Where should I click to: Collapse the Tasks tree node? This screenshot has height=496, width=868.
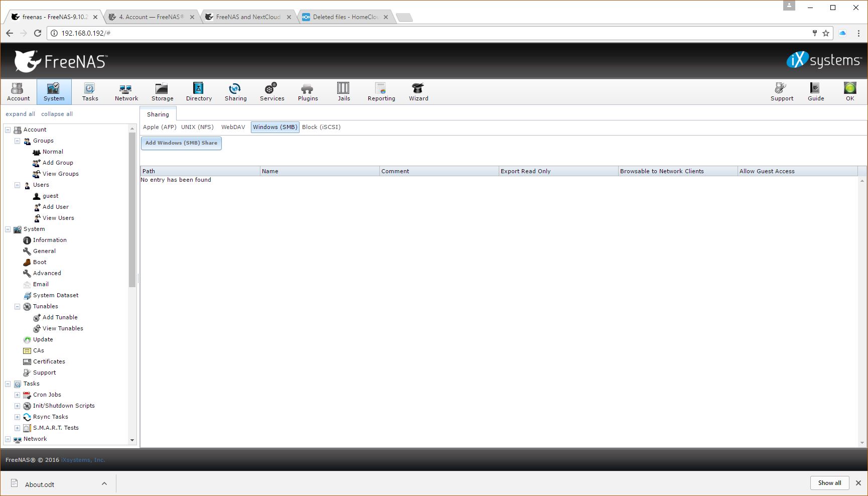tap(8, 384)
